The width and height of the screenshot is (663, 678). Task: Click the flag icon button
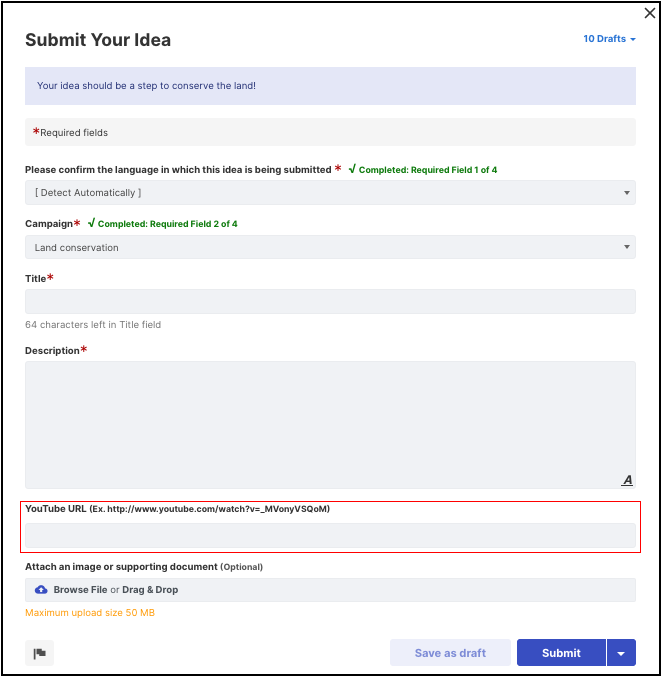coord(39,653)
